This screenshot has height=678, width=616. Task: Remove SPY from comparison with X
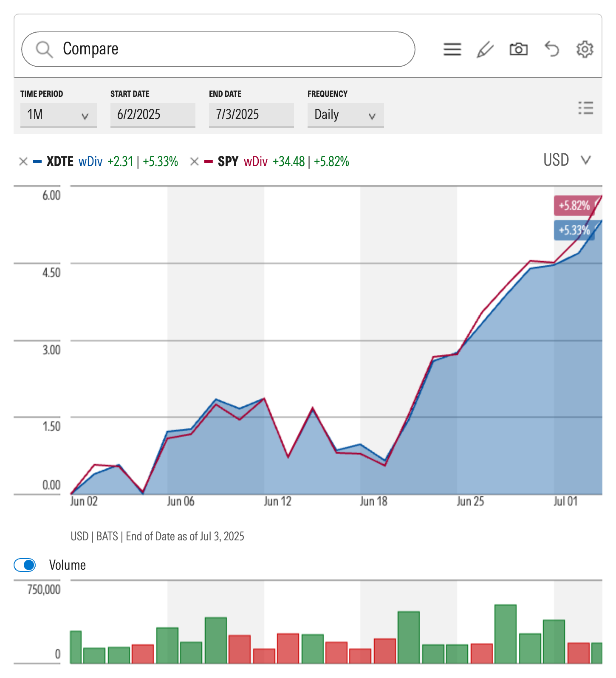(195, 161)
